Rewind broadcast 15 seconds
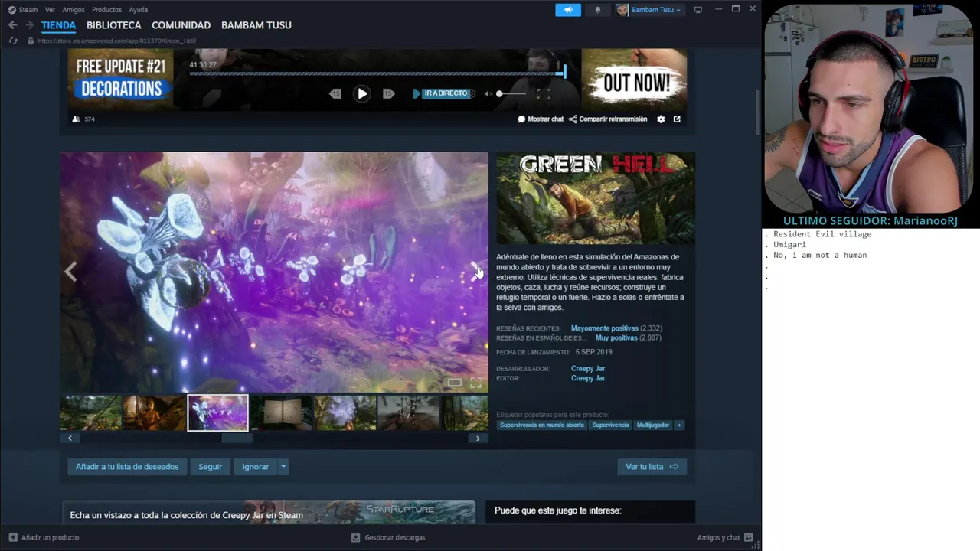The image size is (980, 551). point(335,93)
